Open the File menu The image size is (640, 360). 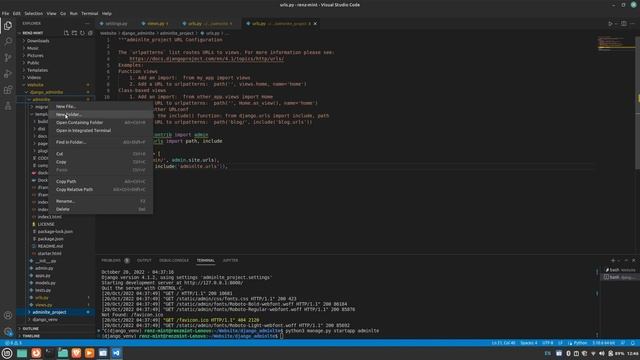pyautogui.click(x=6, y=13)
